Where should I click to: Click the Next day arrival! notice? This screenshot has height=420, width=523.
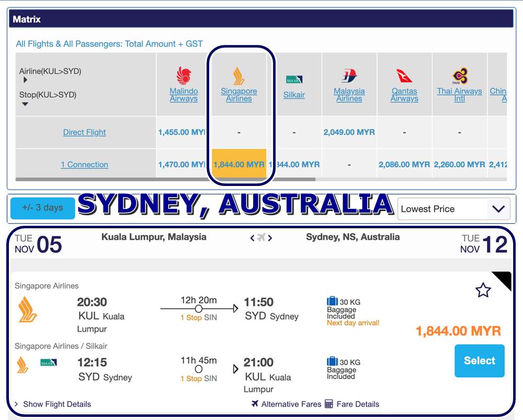point(353,323)
